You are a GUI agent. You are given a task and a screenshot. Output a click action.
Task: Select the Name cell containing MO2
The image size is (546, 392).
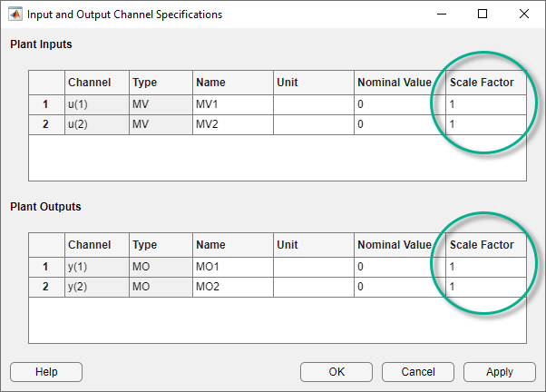pyautogui.click(x=232, y=286)
